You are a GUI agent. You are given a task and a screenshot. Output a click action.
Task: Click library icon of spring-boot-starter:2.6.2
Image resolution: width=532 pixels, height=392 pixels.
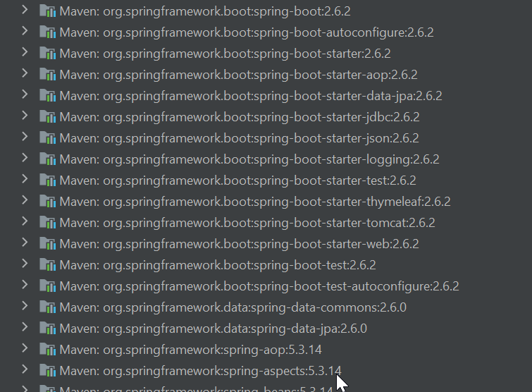47,53
